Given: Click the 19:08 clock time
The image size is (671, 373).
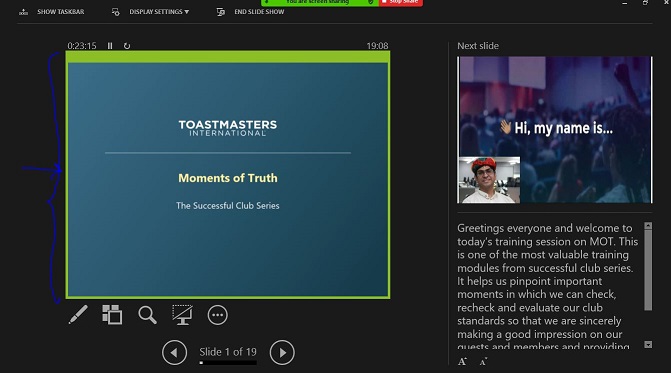Looking at the screenshot, I should pos(377,46).
